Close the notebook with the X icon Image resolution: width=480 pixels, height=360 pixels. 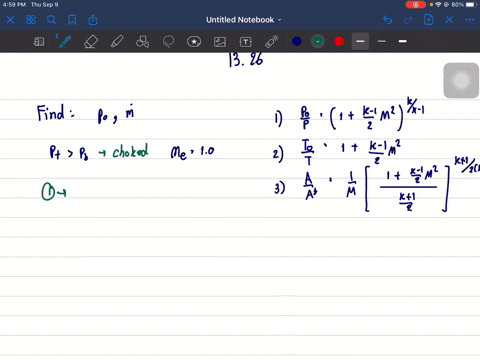pos(10,20)
